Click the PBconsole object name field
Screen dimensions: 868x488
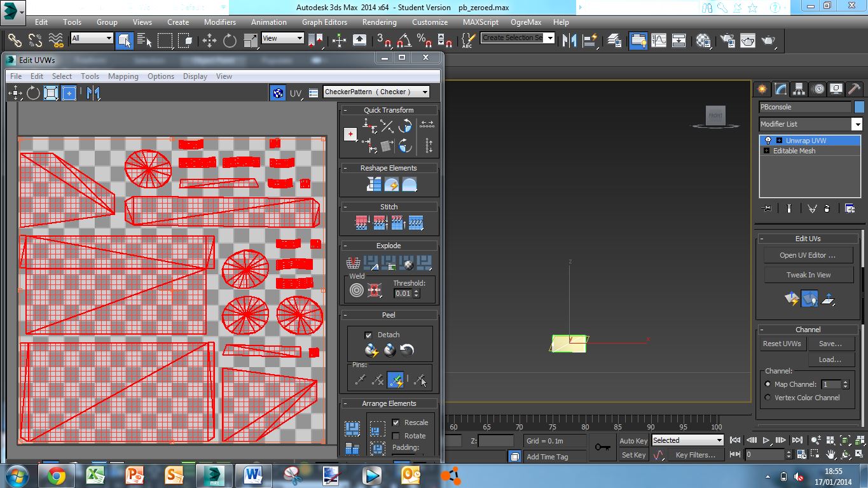click(804, 107)
